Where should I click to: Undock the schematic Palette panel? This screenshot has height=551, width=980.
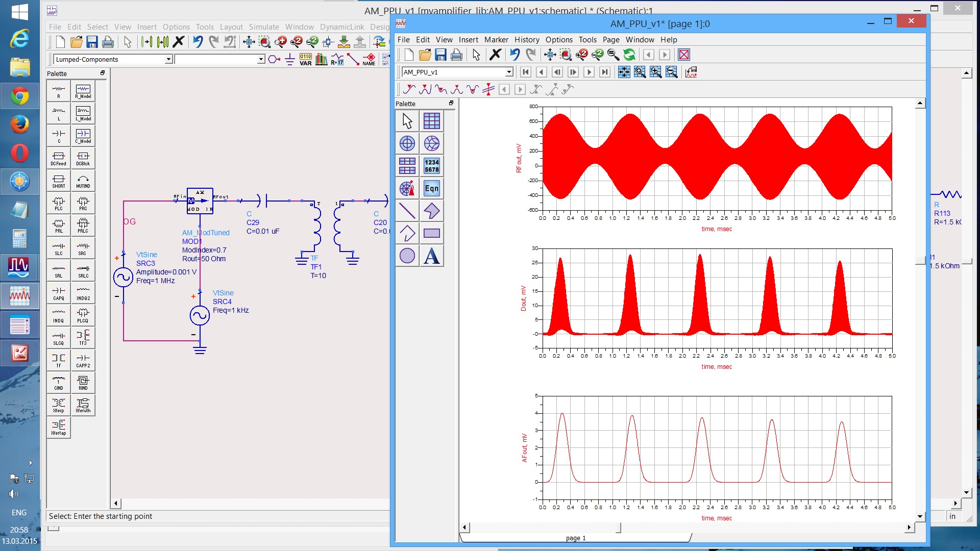[x=103, y=73]
